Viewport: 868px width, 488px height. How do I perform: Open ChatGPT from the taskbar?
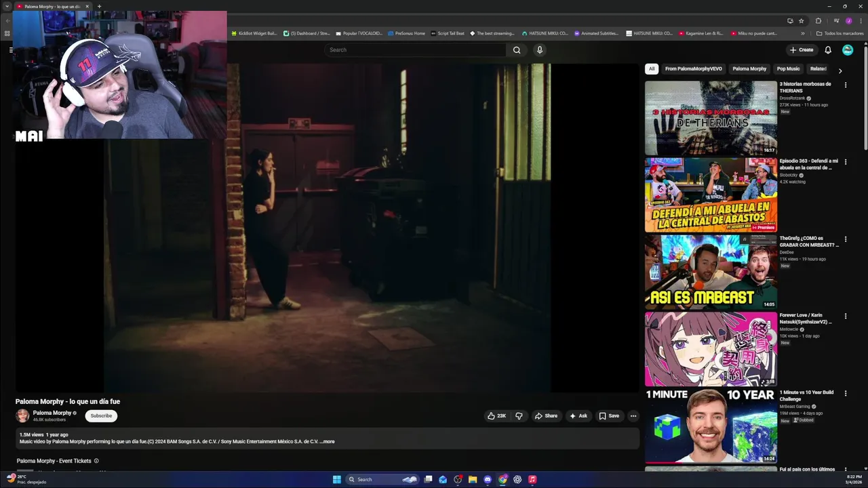tap(517, 479)
